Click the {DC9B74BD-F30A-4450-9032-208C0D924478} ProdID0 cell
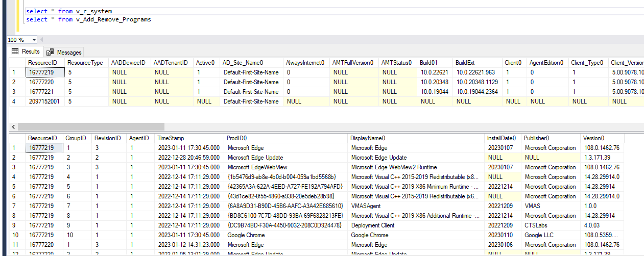This screenshot has width=644, height=256. tap(287, 225)
